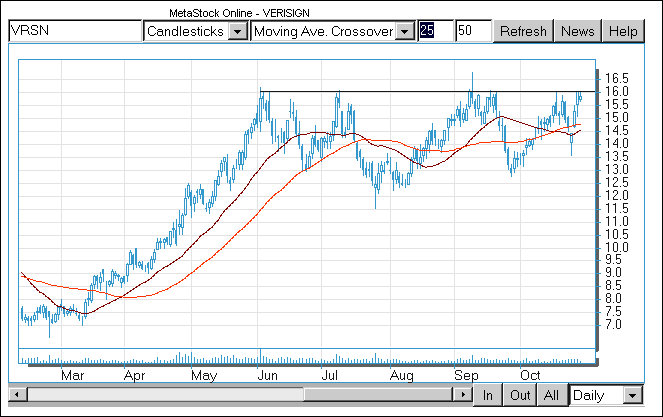Click the Mar label on the time axis
663x417 pixels.
tap(72, 376)
